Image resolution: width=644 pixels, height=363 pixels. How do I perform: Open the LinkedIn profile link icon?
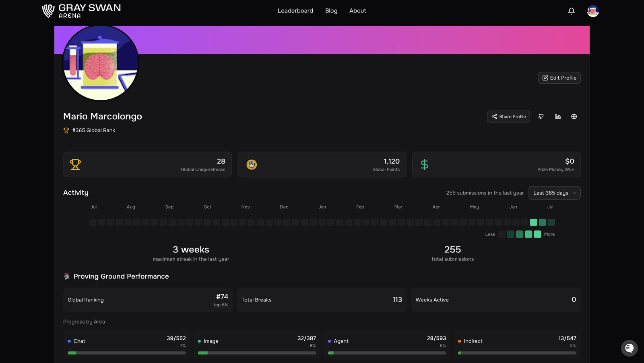click(x=557, y=117)
